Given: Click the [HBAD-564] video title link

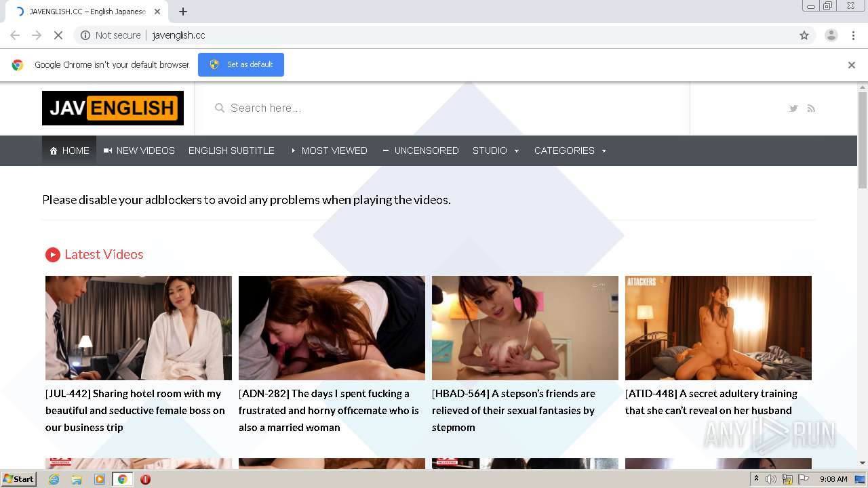Looking at the screenshot, I should click(513, 410).
